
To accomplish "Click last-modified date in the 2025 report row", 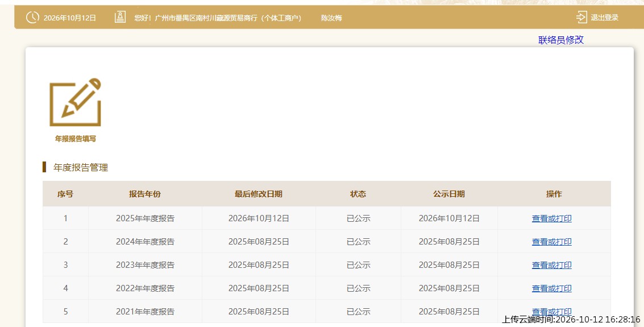I will (x=259, y=218).
